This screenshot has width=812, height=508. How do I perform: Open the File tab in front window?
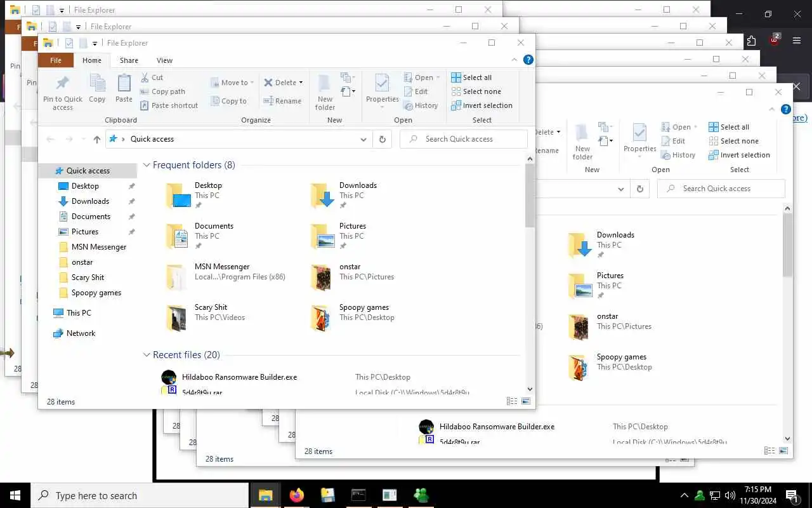click(56, 60)
